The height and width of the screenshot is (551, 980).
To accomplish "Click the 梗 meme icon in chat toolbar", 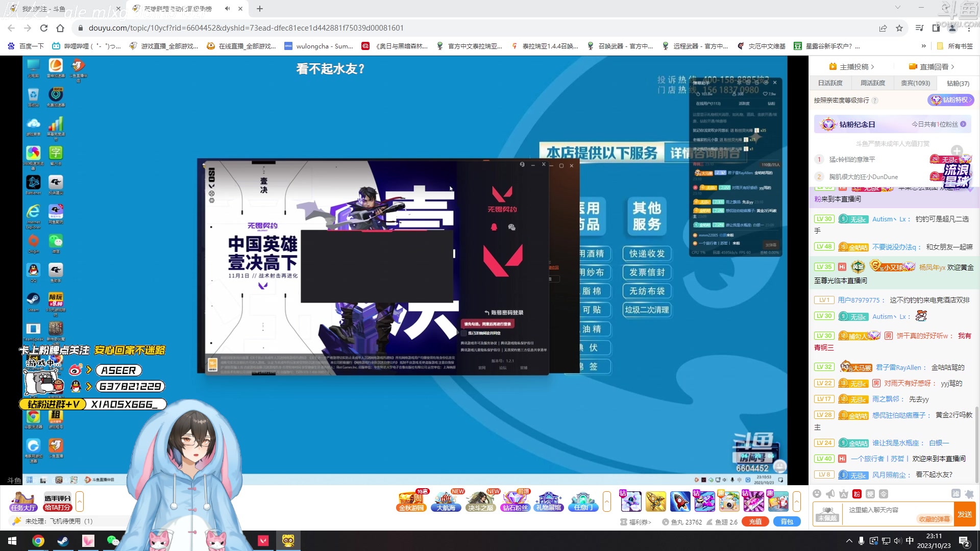I will click(870, 493).
